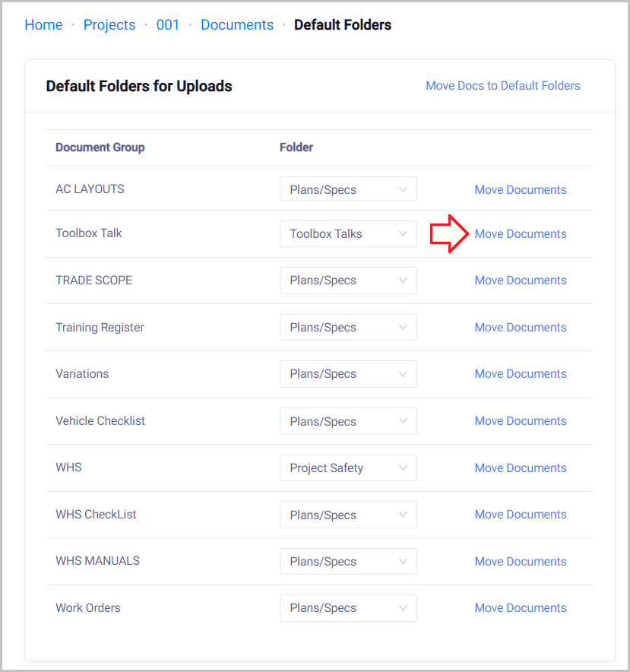Click Move Docs to Default Folders link
Screen dimensions: 630x672
click(x=502, y=86)
